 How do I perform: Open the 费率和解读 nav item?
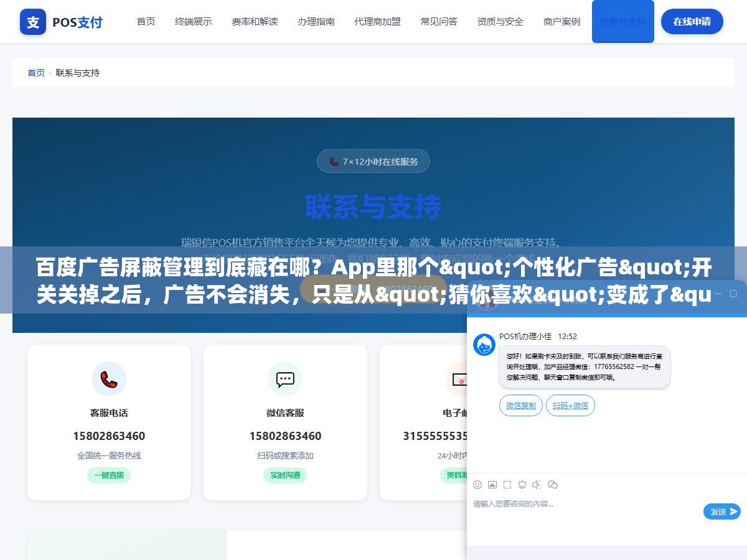(255, 21)
